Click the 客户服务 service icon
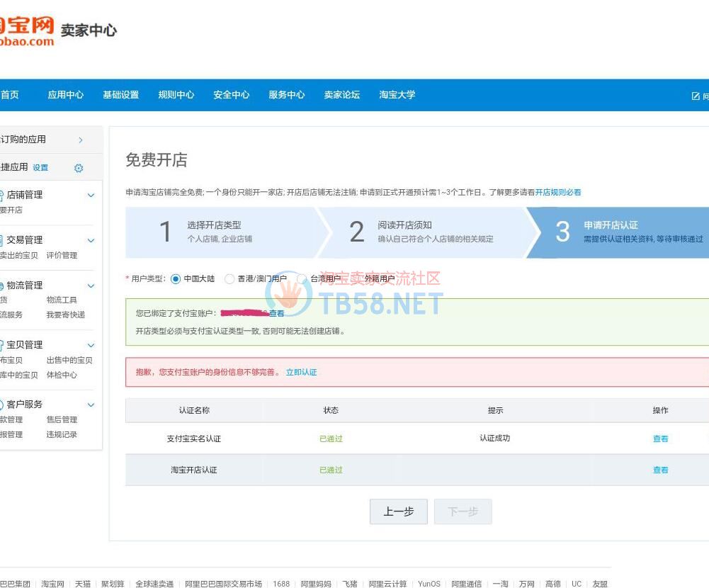Viewport: 709px width, 588px height. click(1, 405)
